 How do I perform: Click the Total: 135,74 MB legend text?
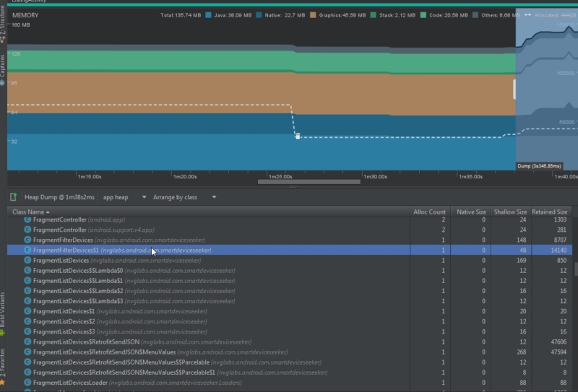pos(181,15)
